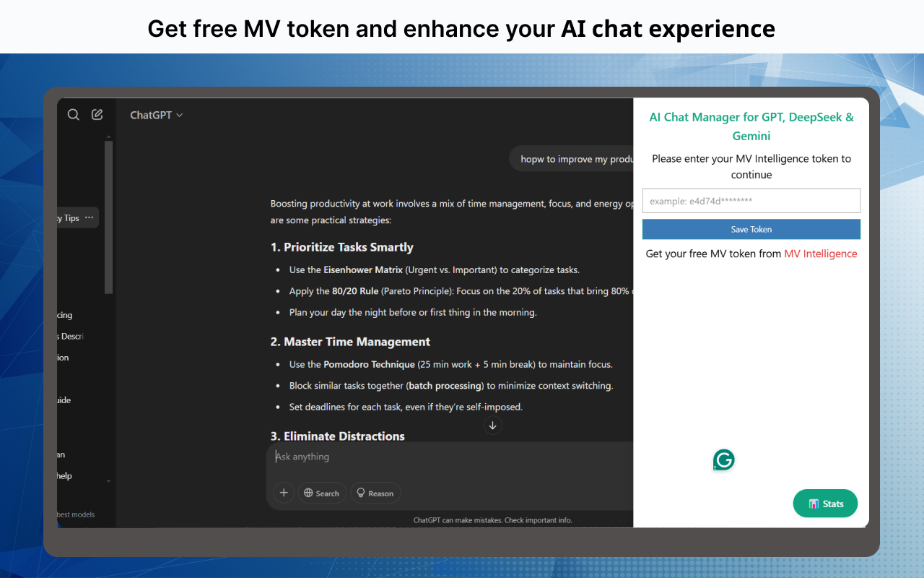Click the 'AI Chat Manager for GPT' panel title
This screenshot has height=578, width=924.
(751, 126)
